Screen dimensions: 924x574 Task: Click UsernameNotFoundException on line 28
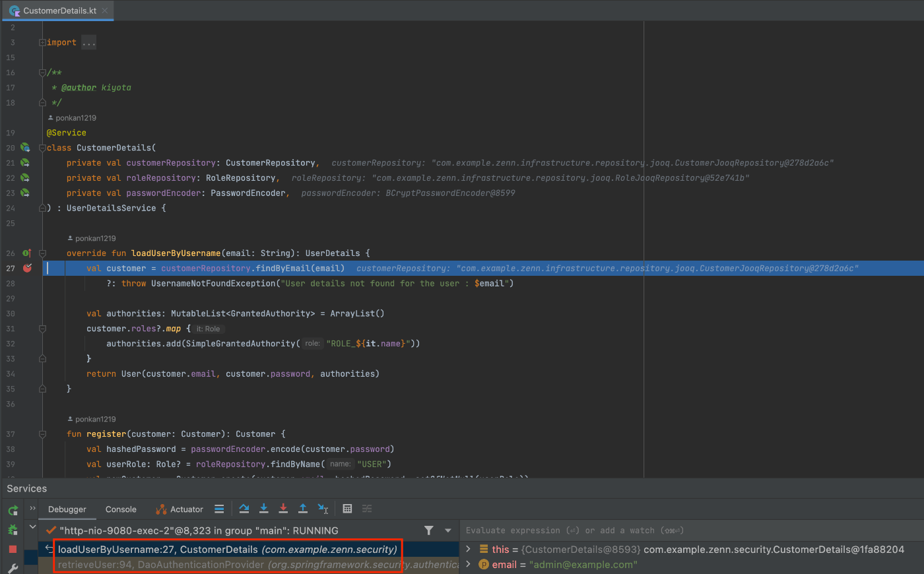214,283
